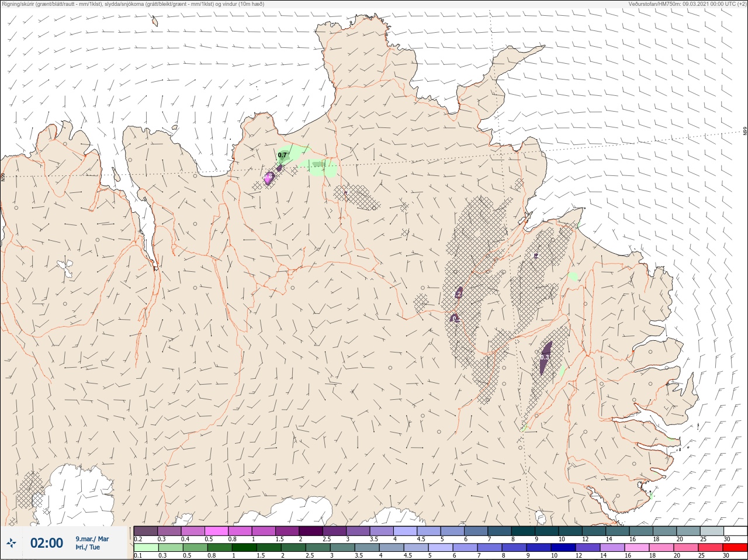
Task: Click the 0.7 precipitation value on the map
Action: pyautogui.click(x=283, y=155)
